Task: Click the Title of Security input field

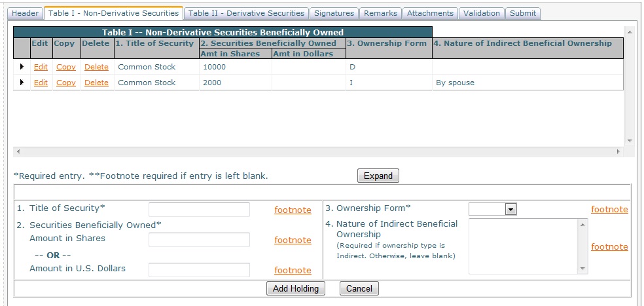Action: (199, 210)
